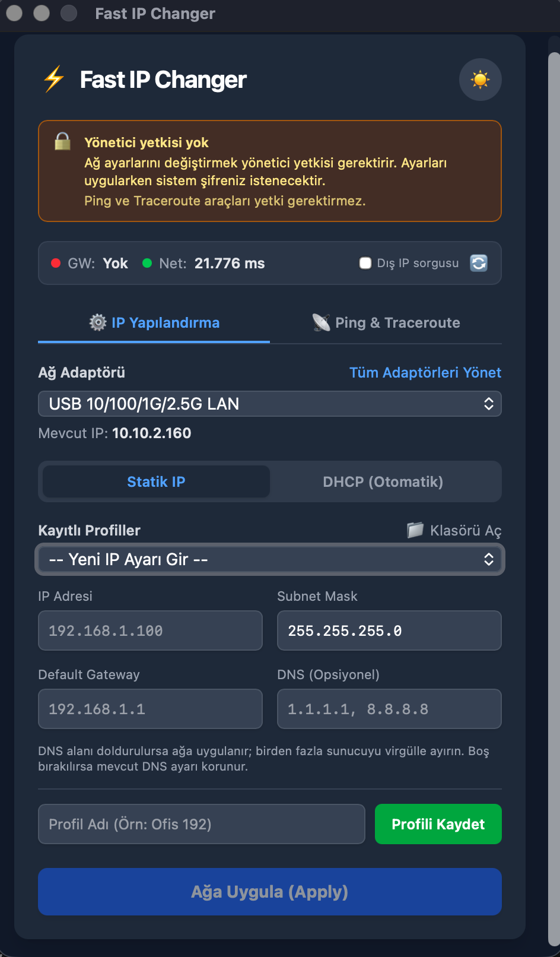Click the Profili Kaydet button
The image size is (560, 957).
[438, 824]
